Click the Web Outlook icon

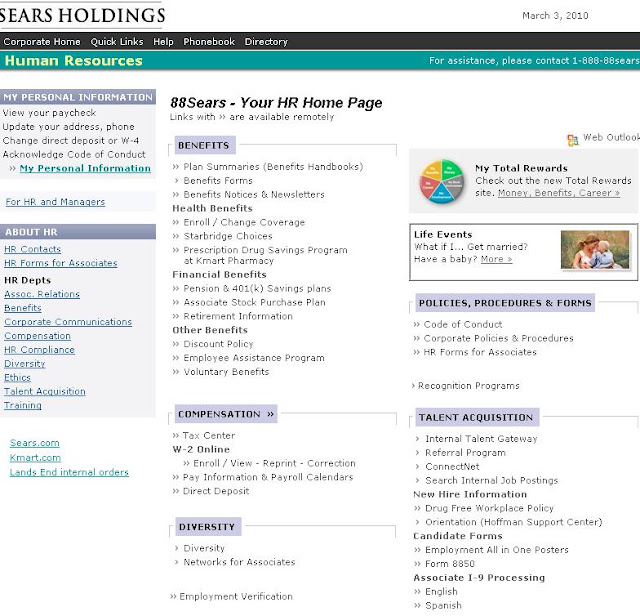573,140
